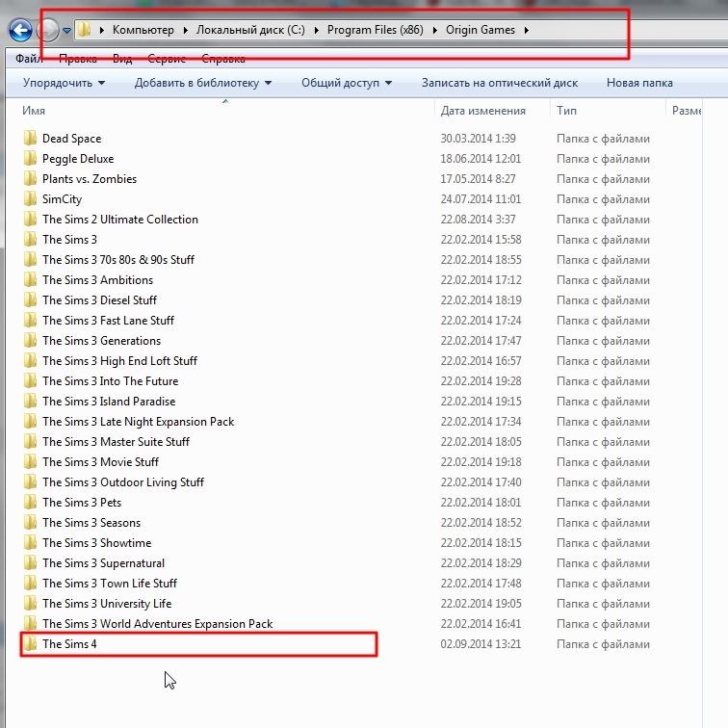Click date 02.09.2014 13:21 cell
Viewport: 728px width, 728px height.
tap(481, 644)
